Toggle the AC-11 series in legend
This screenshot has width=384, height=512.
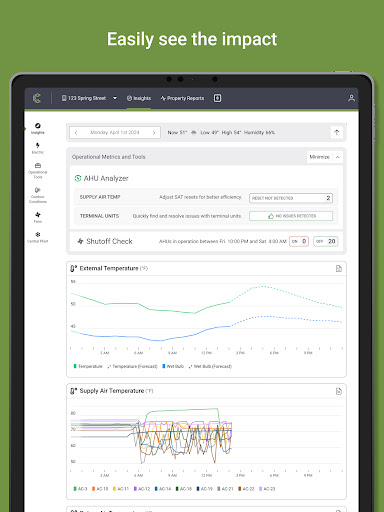[x=121, y=489]
